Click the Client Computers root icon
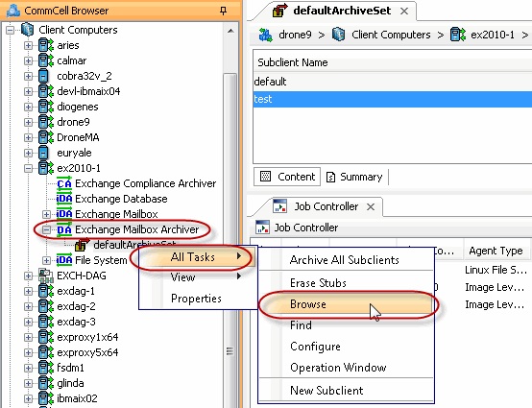532x408 pixels. (x=28, y=30)
